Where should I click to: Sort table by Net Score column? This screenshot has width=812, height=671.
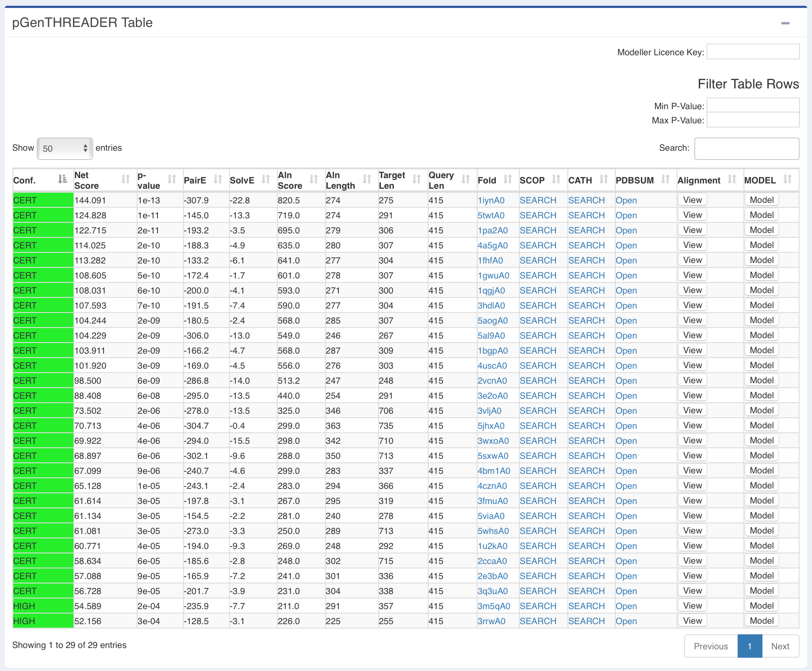[x=105, y=180]
